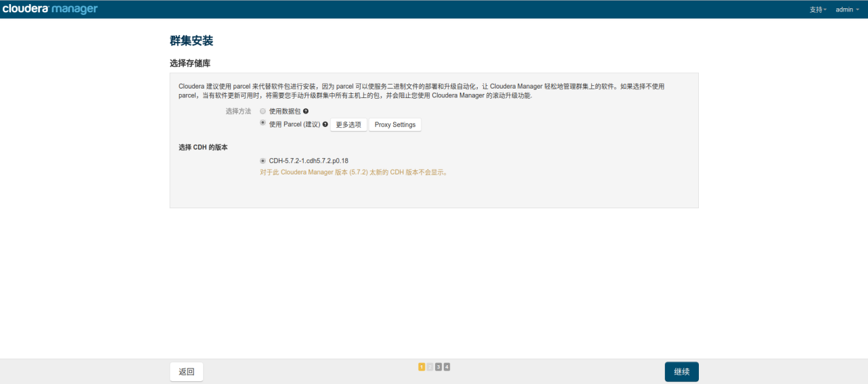This screenshot has width=868, height=384.
Task: Choose CDH-5.7.2-1.cdh5.7.2.p0.18 version radio
Action: point(262,161)
